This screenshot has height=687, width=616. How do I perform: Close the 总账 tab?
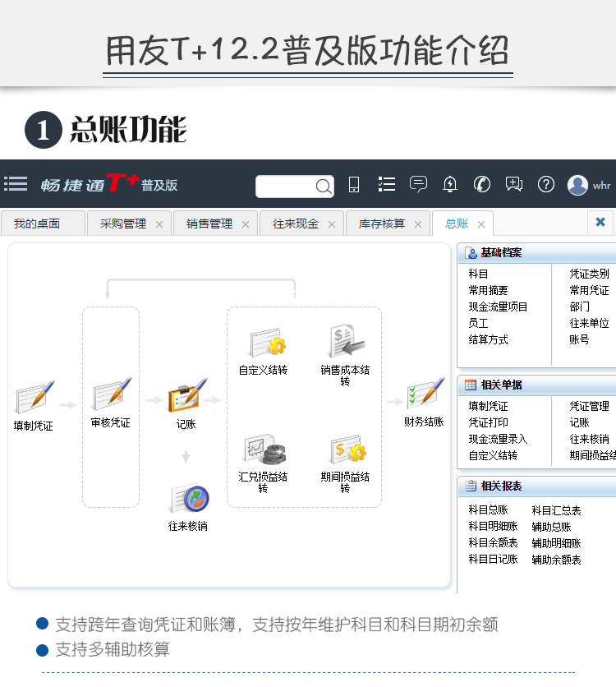[x=481, y=224]
